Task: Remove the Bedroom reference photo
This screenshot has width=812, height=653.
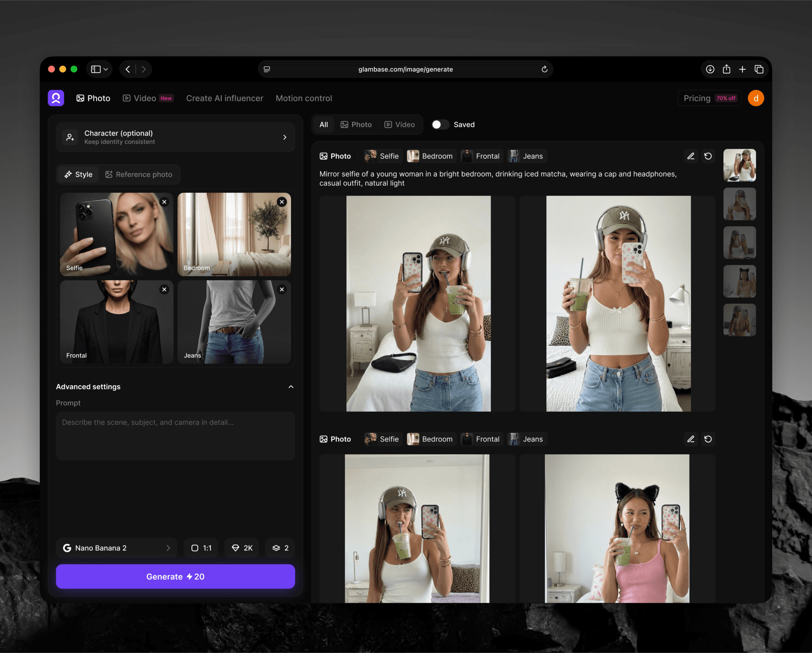Action: (x=282, y=202)
